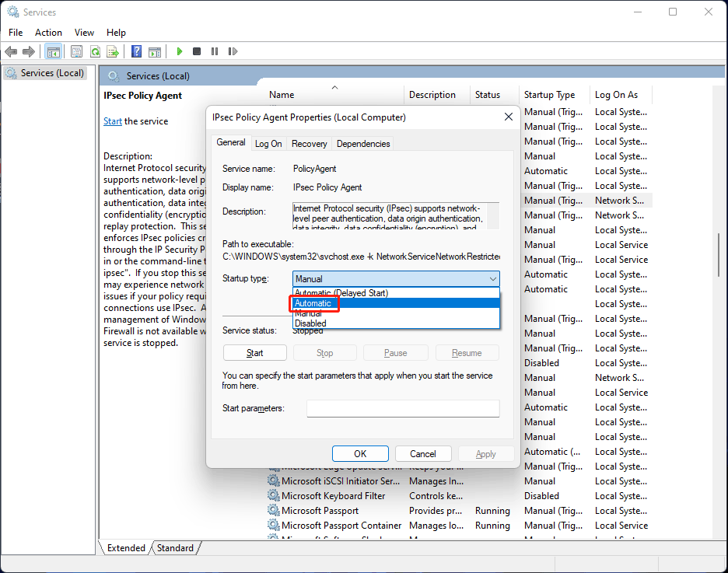Image resolution: width=728 pixels, height=573 pixels.
Task: Click the Resume button in the dialog
Action: [467, 353]
